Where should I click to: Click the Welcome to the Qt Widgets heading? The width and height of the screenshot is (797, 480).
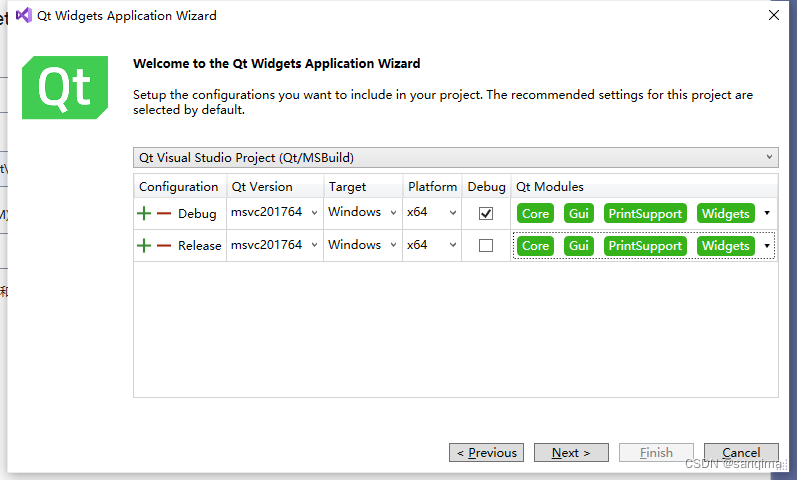pos(277,64)
